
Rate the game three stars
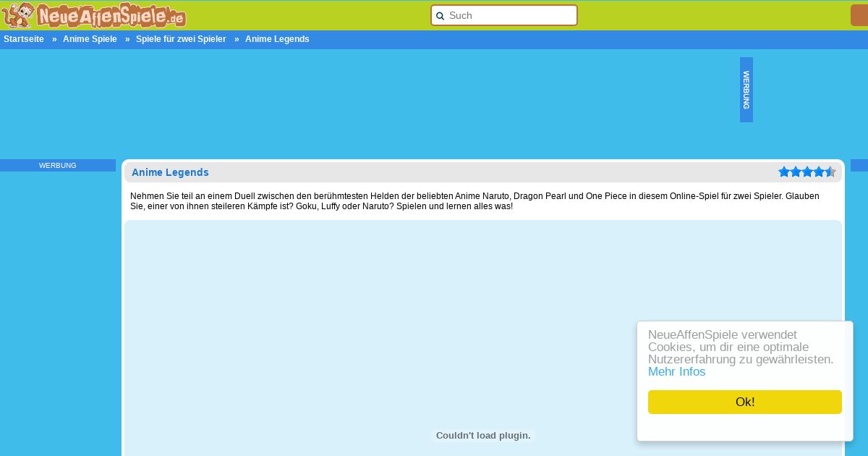[807, 172]
